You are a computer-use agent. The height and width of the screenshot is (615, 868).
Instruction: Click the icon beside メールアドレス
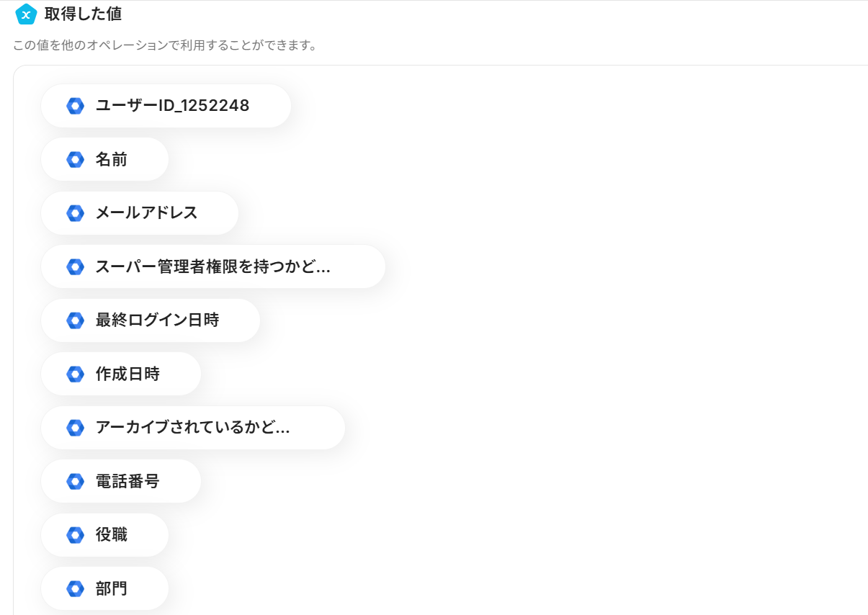tap(75, 213)
